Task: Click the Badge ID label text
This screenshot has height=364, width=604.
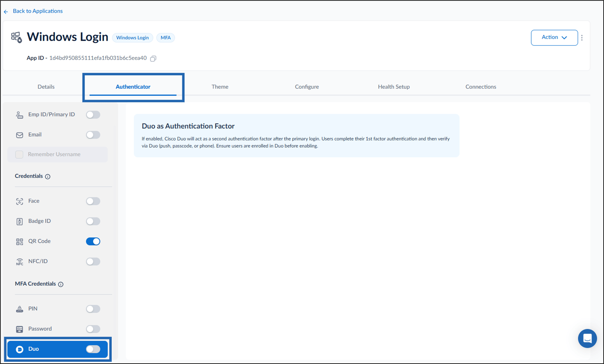Action: click(39, 221)
